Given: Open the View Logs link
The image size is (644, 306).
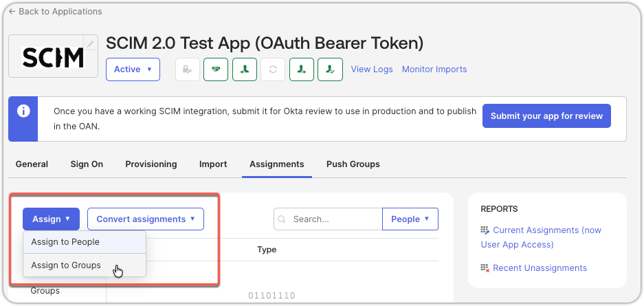Looking at the screenshot, I should pos(372,69).
